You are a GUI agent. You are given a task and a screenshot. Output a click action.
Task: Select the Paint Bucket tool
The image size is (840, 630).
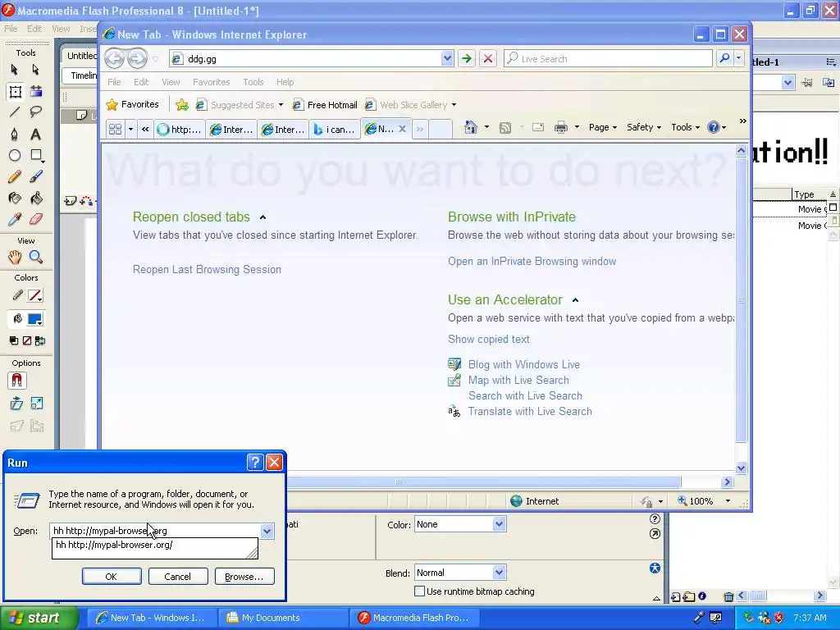(35, 199)
